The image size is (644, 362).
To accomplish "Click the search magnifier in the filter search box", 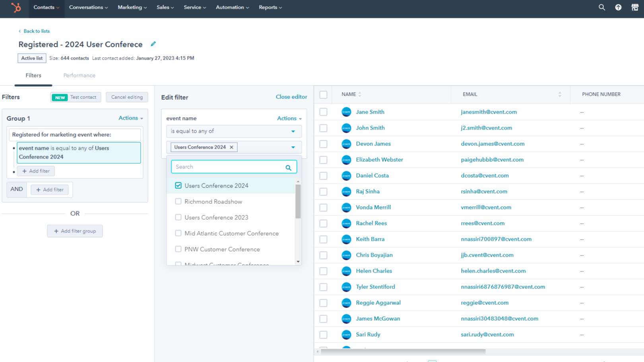I will tap(288, 167).
